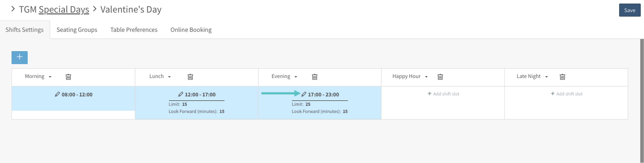Remove the Evening shift via trash icon
The width and height of the screenshot is (644, 163).
314,77
